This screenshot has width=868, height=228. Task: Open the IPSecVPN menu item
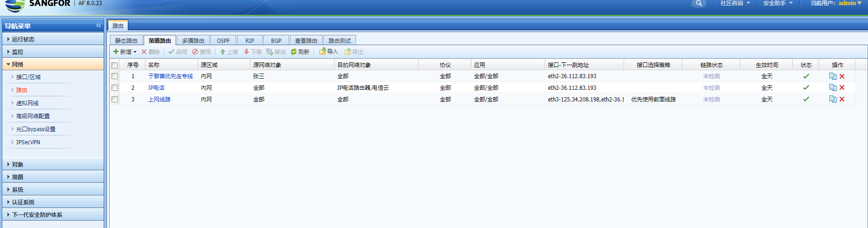pyautogui.click(x=28, y=142)
